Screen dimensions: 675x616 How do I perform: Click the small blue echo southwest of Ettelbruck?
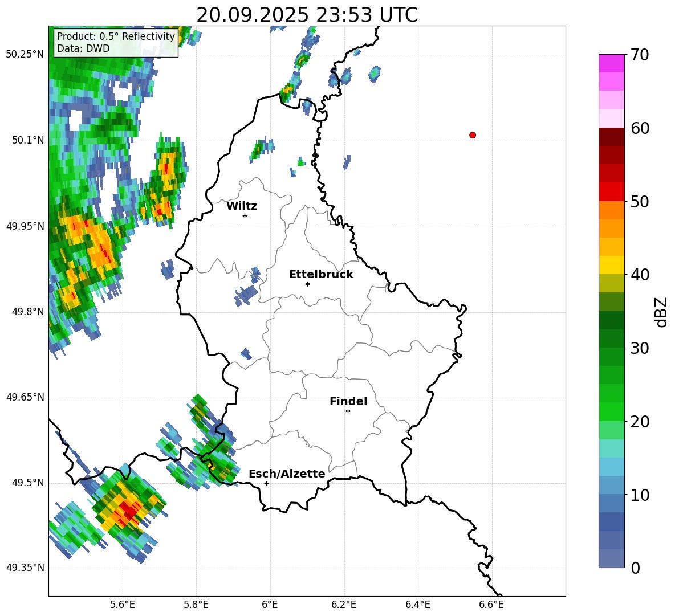click(246, 295)
